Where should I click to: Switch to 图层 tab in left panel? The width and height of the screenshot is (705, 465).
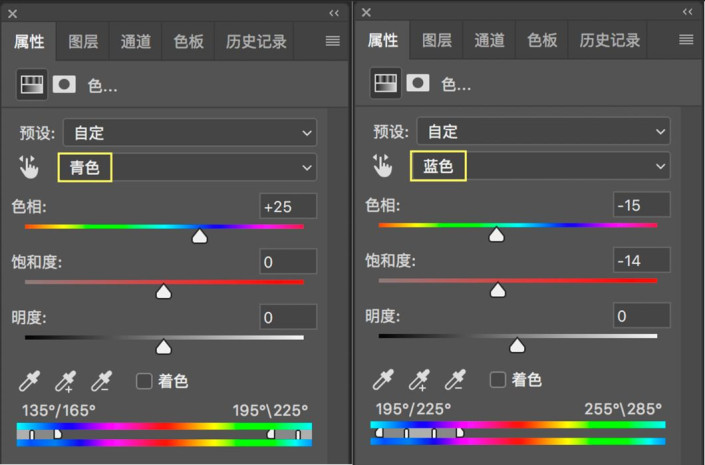[x=83, y=41]
